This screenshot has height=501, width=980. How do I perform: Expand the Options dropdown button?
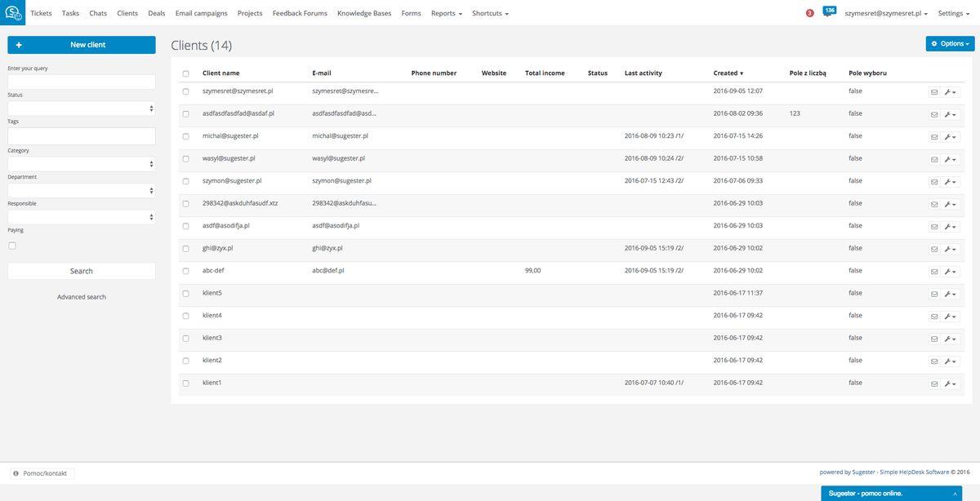coord(950,44)
